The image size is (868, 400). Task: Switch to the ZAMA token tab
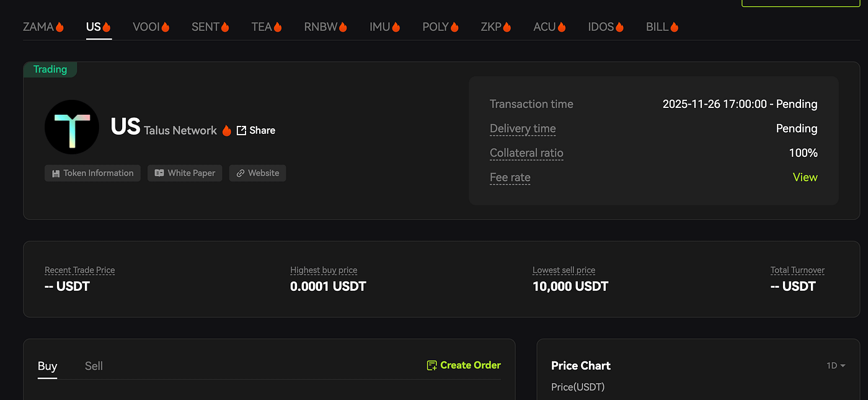(43, 27)
